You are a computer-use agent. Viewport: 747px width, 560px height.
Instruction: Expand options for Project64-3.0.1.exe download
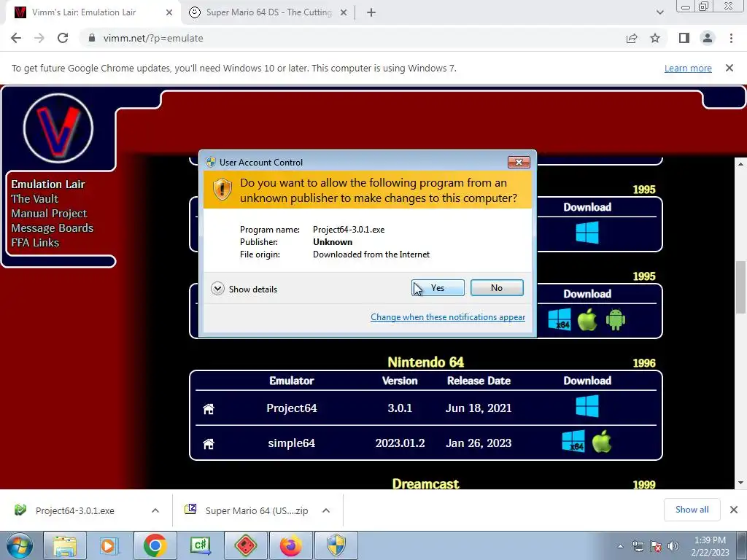(x=155, y=510)
